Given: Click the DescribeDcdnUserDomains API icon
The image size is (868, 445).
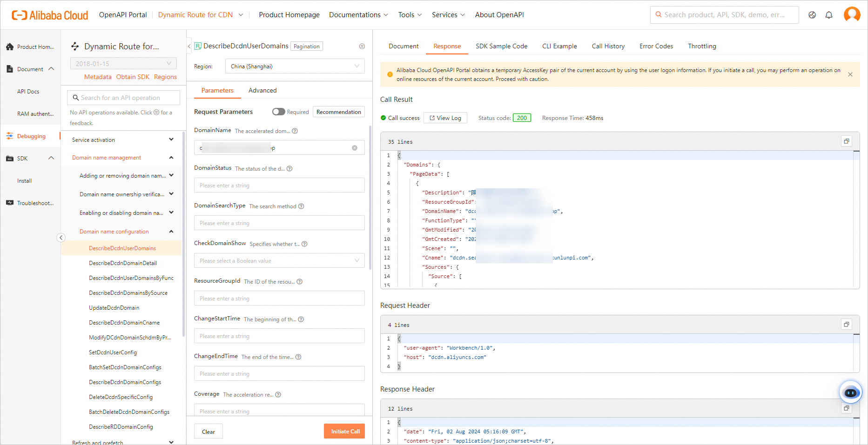Looking at the screenshot, I should (198, 46).
